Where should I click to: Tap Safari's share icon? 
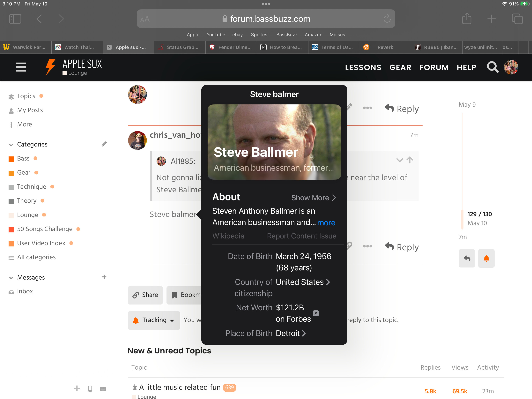pyautogui.click(x=467, y=19)
